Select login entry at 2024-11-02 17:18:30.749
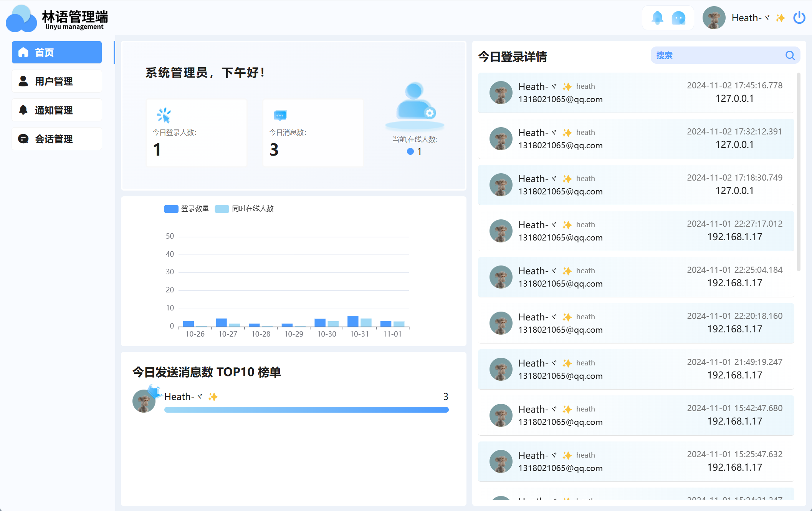The width and height of the screenshot is (812, 511). click(x=636, y=185)
